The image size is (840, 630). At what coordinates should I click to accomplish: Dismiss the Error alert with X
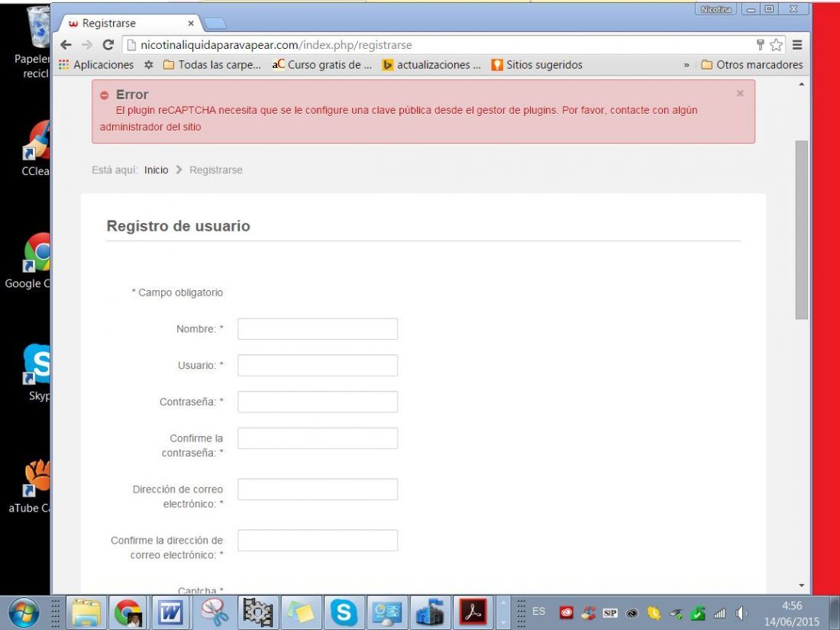tap(740, 93)
